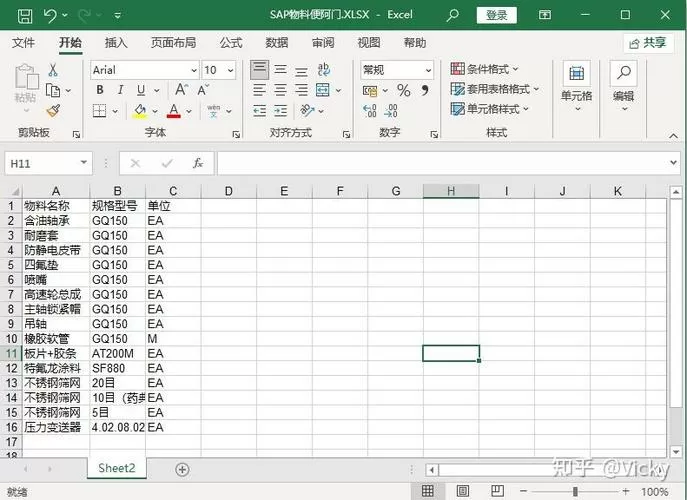
Task: Click the Paste clipboard icon
Action: coord(26,77)
